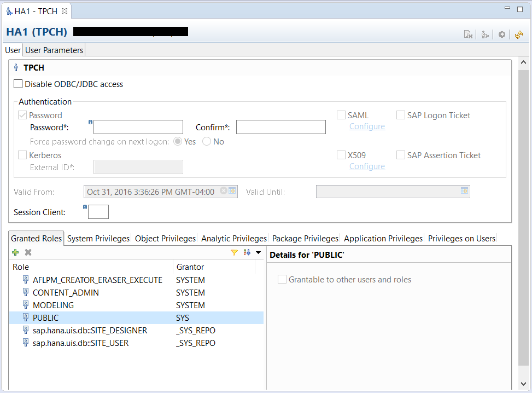Click the deploy arrow icon in toolbar
The width and height of the screenshot is (532, 393).
click(x=502, y=34)
